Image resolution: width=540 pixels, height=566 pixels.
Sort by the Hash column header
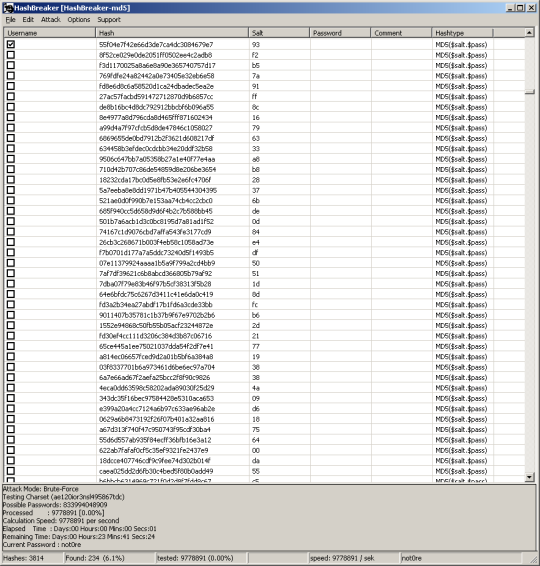tap(172, 33)
